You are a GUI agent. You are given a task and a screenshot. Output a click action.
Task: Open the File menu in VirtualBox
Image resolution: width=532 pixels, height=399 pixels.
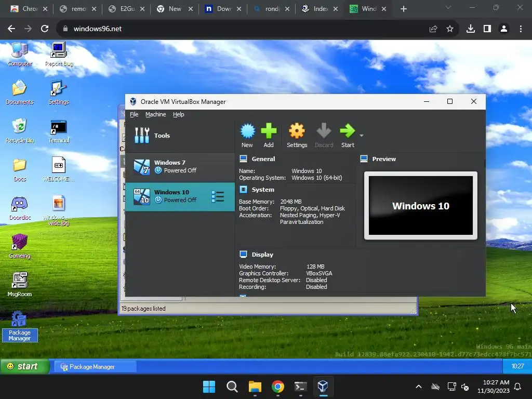134,114
